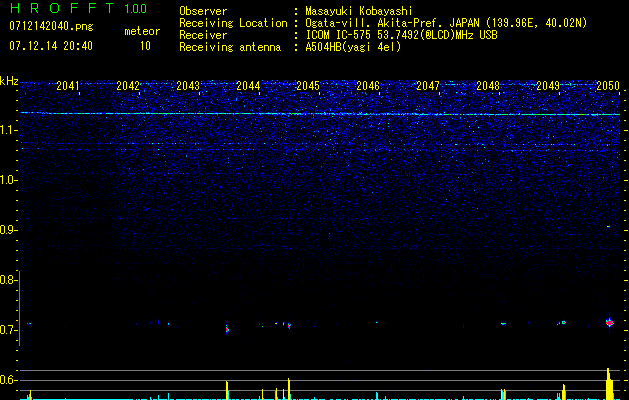Click the 2042 time marker

coord(128,85)
